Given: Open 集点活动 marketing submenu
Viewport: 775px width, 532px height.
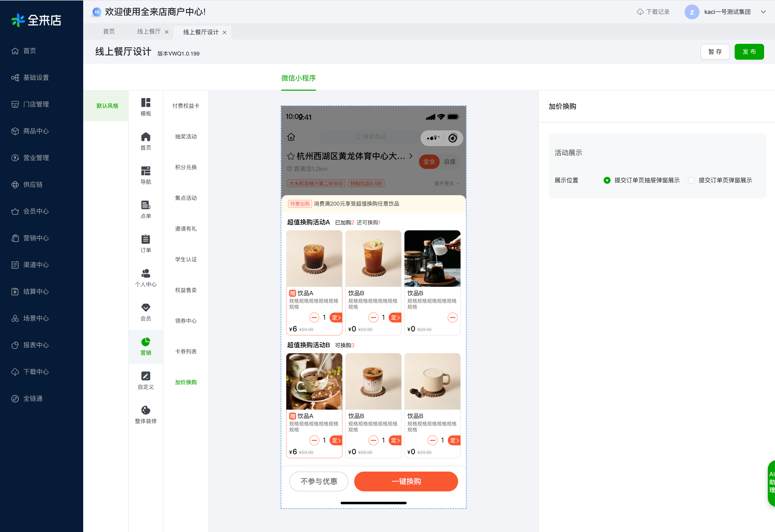Looking at the screenshot, I should pyautogui.click(x=186, y=198).
